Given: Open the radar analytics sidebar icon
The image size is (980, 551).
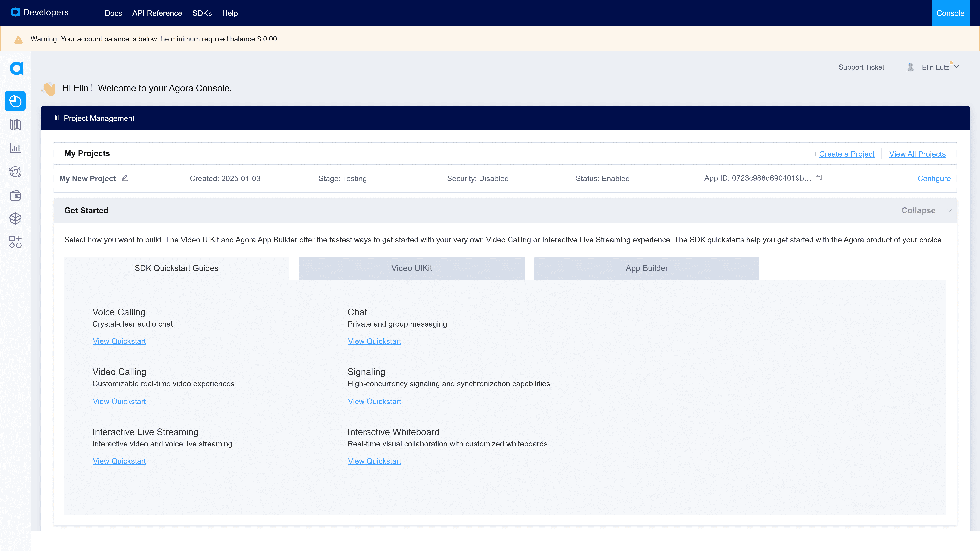Looking at the screenshot, I should (15, 172).
